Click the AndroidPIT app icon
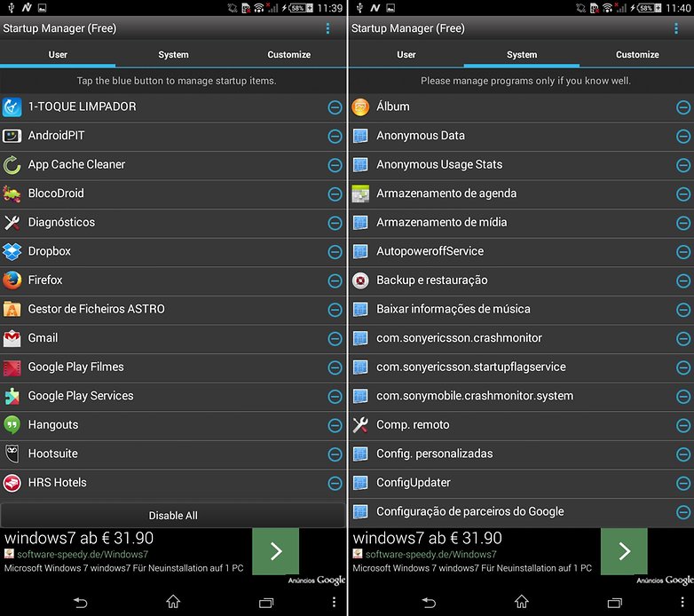The height and width of the screenshot is (616, 694). coord(12,136)
